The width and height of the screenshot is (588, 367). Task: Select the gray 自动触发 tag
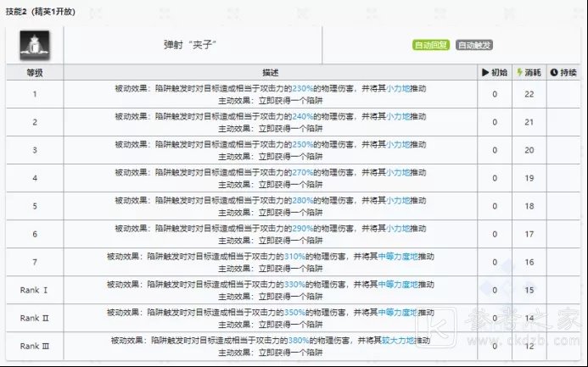point(474,45)
